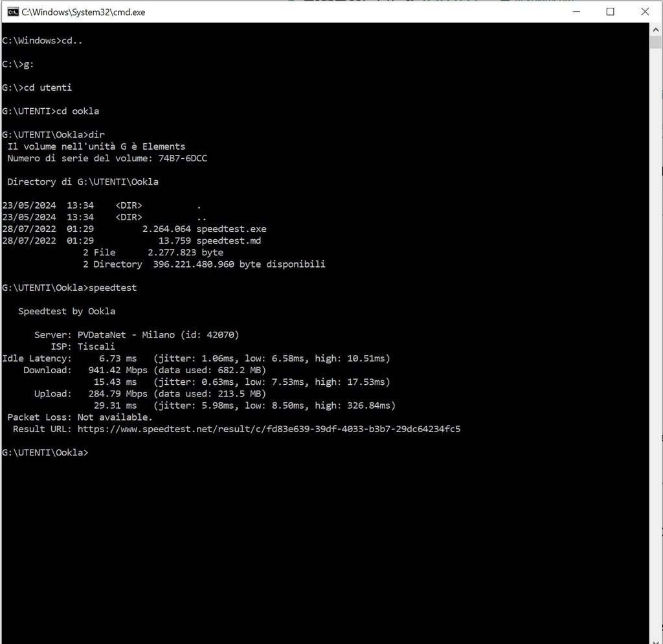663x644 pixels.
Task: Click the 'Speedtest by Ookla' heading
Action: tap(67, 312)
